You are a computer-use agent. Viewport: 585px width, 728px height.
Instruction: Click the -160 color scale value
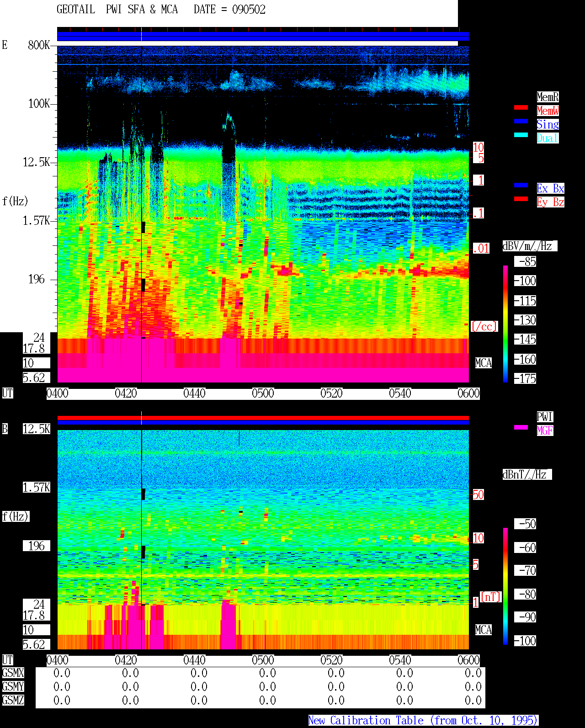coord(526,359)
